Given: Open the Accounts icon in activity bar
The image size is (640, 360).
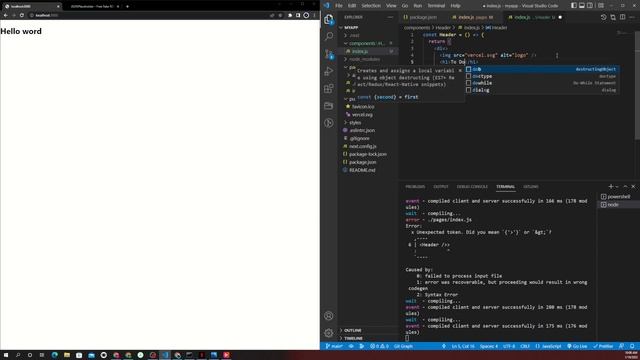Looking at the screenshot, I should pyautogui.click(x=329, y=316).
